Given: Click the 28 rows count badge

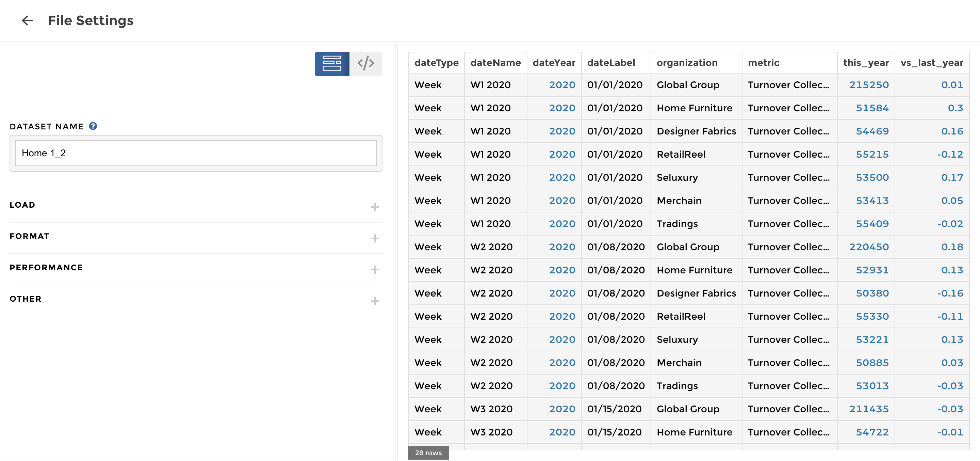Looking at the screenshot, I should pos(428,452).
